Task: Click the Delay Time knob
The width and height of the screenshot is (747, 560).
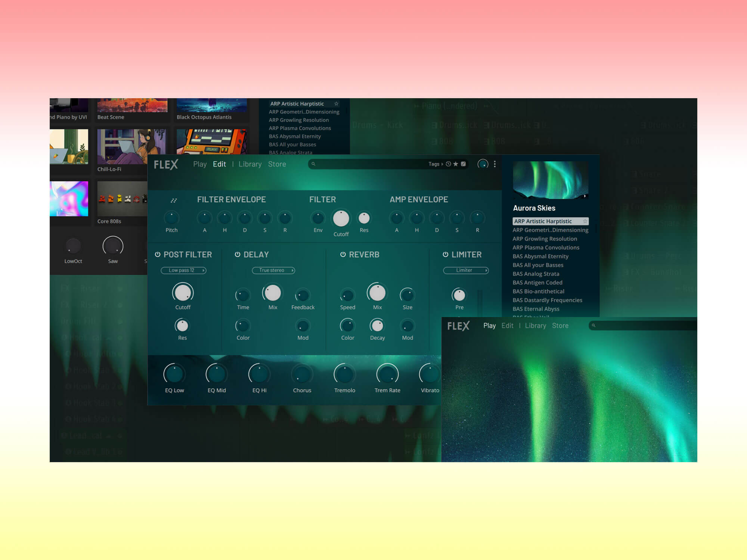Action: [x=243, y=295]
